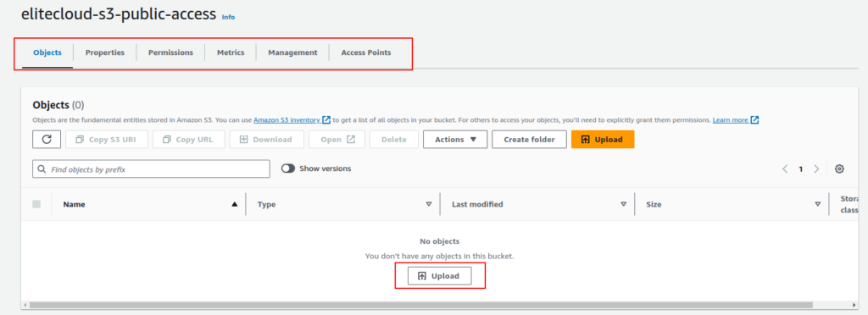Image resolution: width=868 pixels, height=315 pixels.
Task: Click the Copy S3 URI button
Action: (107, 139)
